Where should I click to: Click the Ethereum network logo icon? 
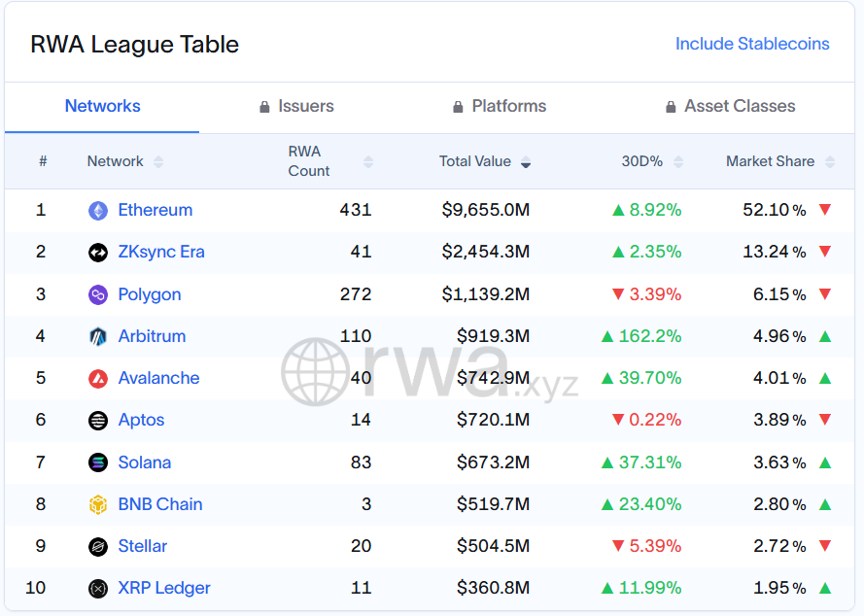[98, 211]
